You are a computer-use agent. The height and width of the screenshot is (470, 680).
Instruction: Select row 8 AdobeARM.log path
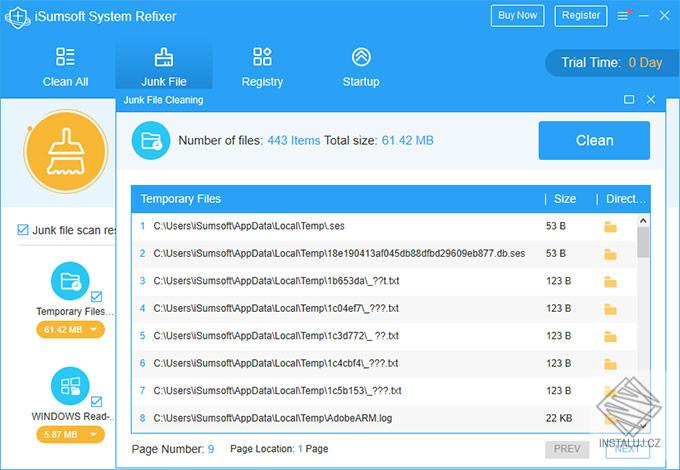click(272, 418)
